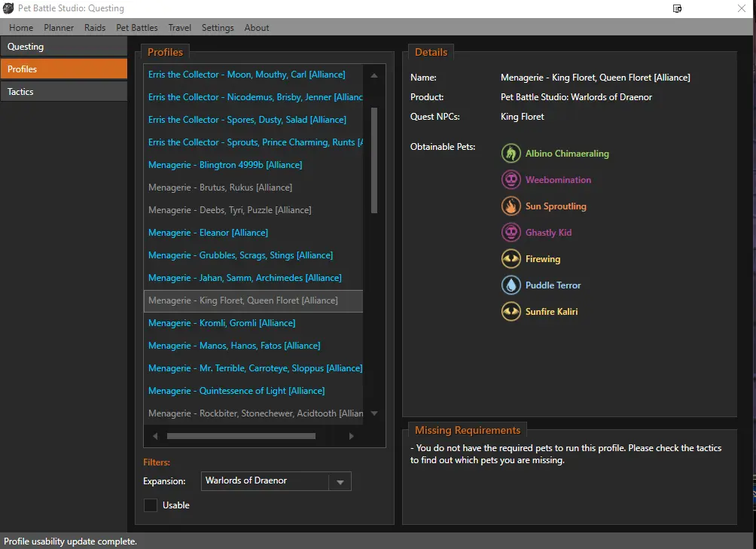Screen dimensions: 756x549
Task: Open the Planner menu
Action: pyautogui.click(x=59, y=27)
